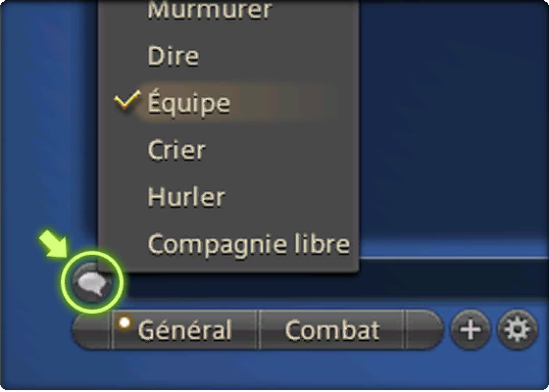Pick Crier in the chat menu
The height and width of the screenshot is (392, 549).
point(176,151)
